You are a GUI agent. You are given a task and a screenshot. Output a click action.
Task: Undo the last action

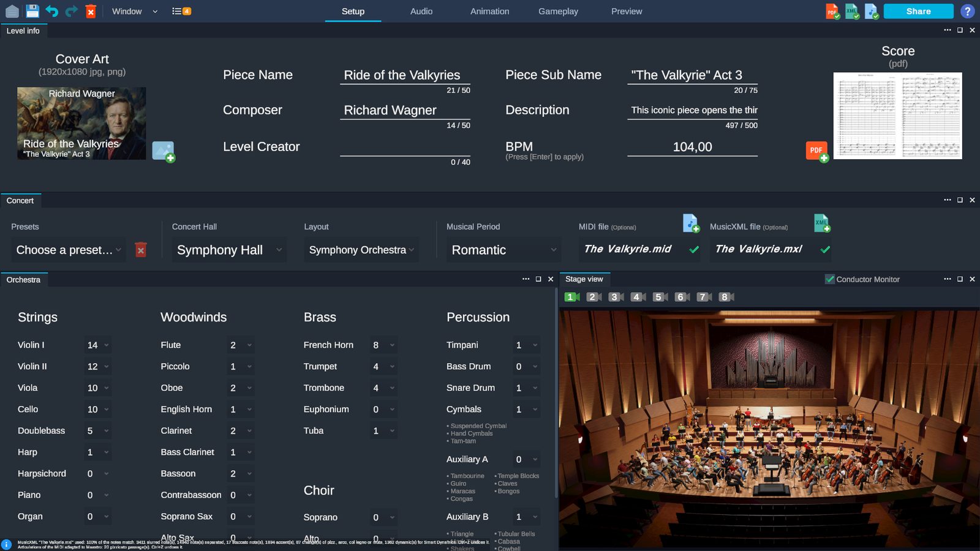52,11
